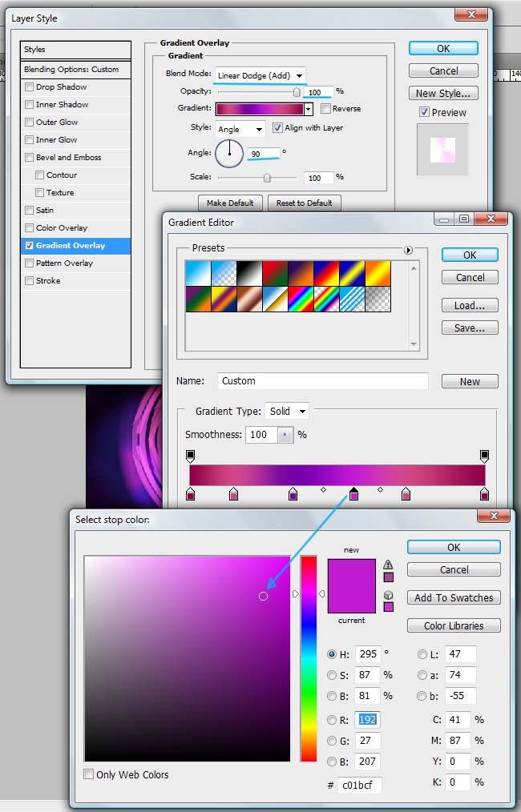521x812 pixels.
Task: Select the Stroke style entry
Action: pyautogui.click(x=48, y=281)
